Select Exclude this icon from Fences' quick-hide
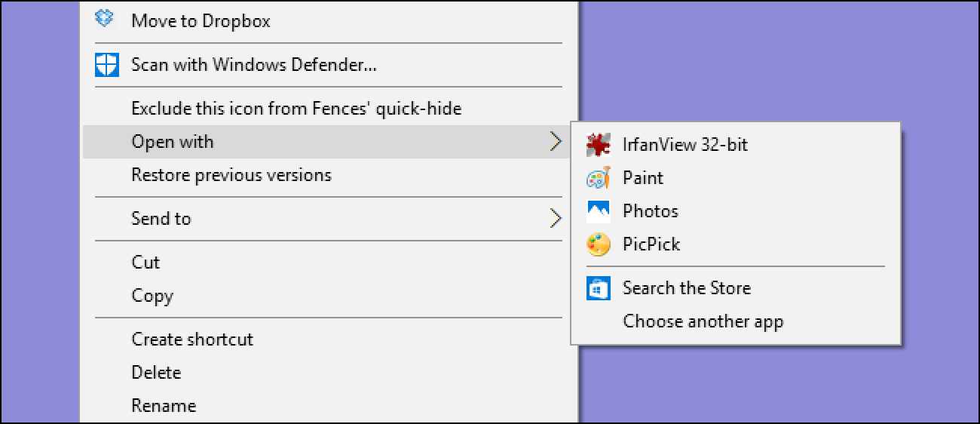This screenshot has height=424, width=980. [x=296, y=109]
